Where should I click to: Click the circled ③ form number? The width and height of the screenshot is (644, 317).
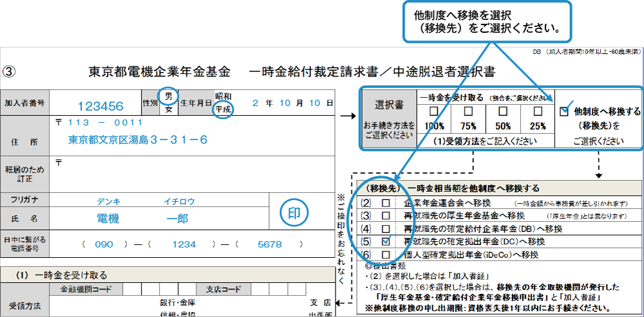tap(9, 72)
